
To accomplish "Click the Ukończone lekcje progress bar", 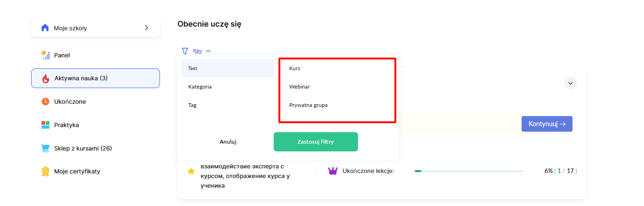I will point(469,171).
